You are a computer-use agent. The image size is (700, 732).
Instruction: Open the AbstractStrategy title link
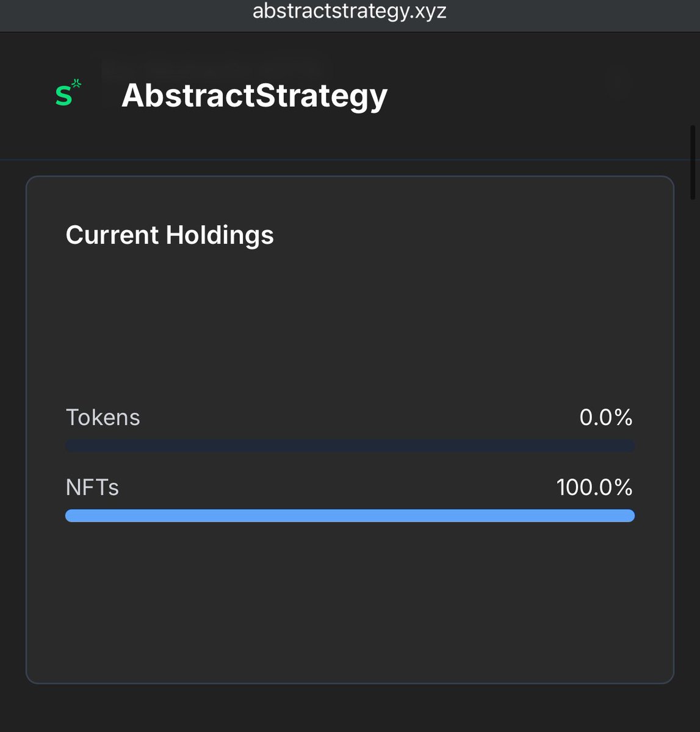(x=254, y=96)
